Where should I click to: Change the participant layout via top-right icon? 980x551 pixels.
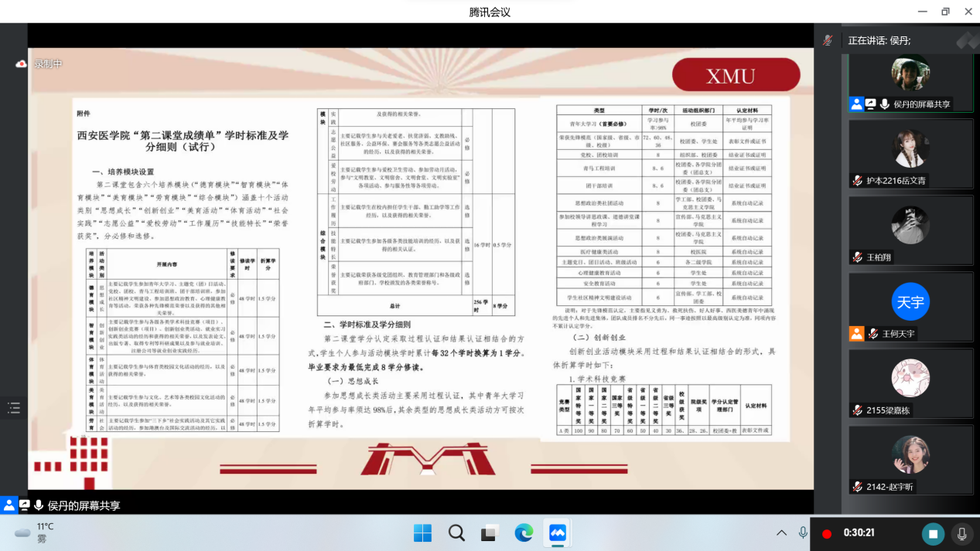coord(967,40)
